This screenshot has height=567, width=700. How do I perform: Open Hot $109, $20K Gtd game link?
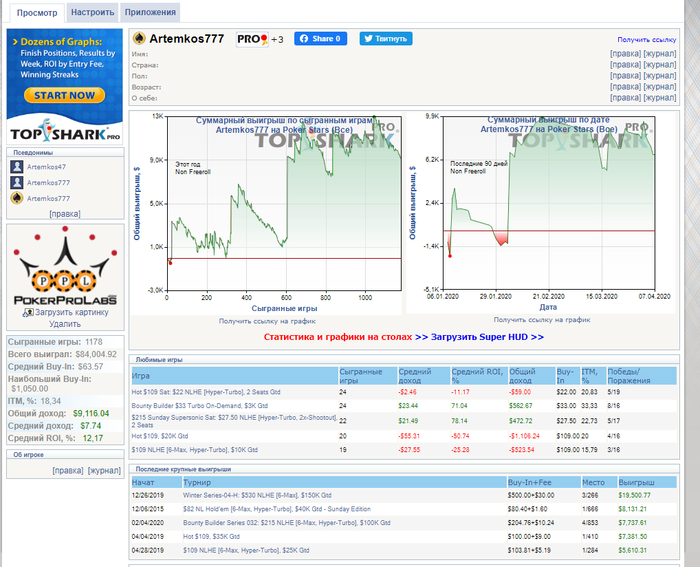pyautogui.click(x=160, y=436)
